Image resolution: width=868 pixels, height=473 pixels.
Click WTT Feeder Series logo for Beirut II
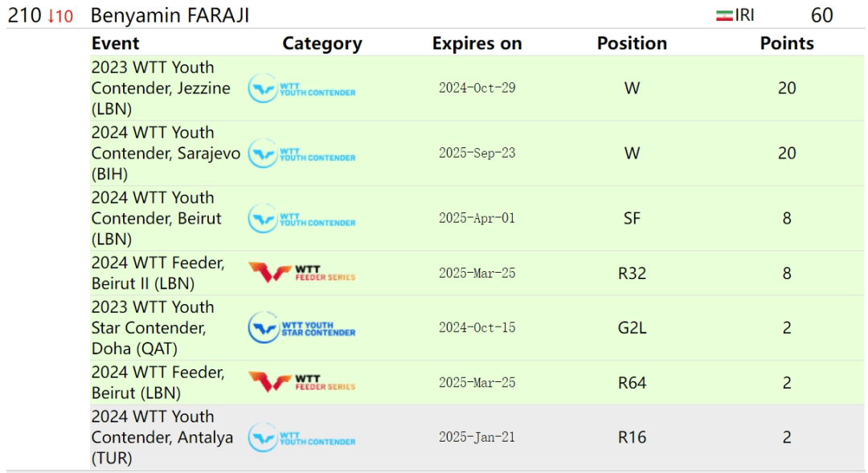click(x=301, y=273)
